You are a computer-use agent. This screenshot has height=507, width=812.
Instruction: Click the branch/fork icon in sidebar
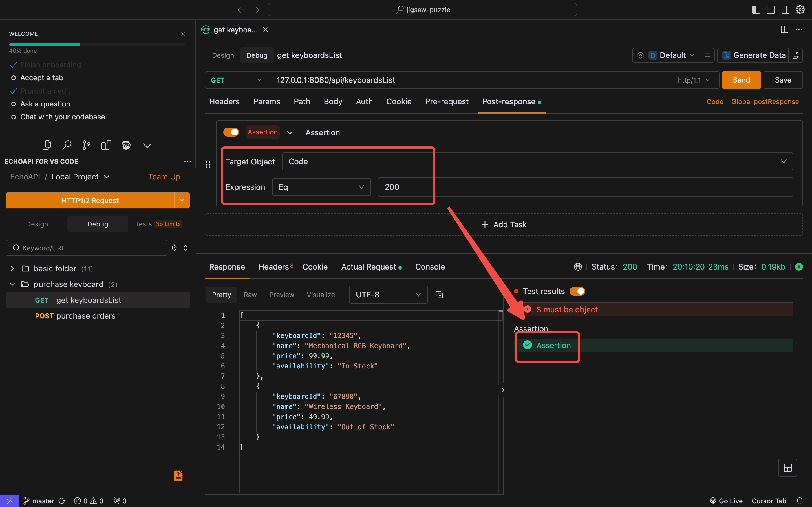point(85,145)
